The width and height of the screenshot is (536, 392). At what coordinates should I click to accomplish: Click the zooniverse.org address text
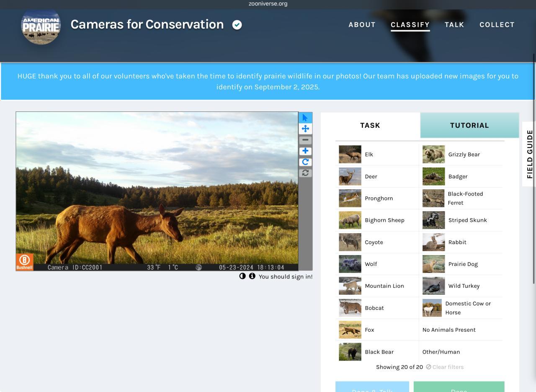tap(268, 4)
